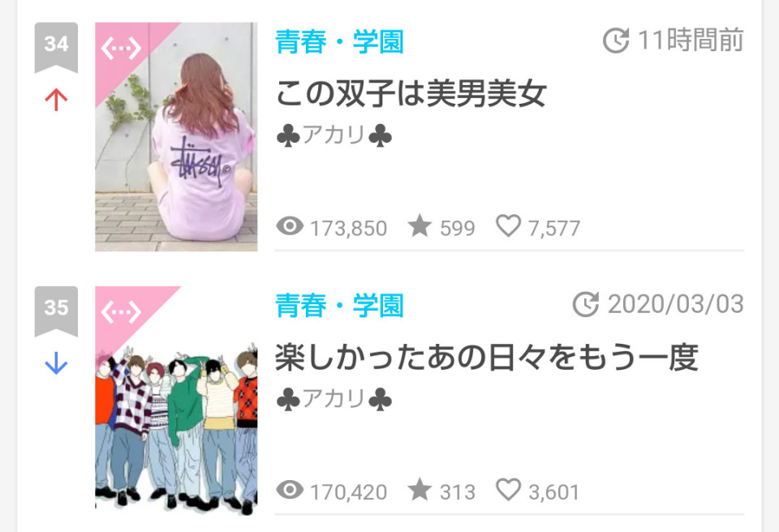Open the story 楽しかったあの日々をもう一度
This screenshot has width=779, height=532.
[487, 357]
